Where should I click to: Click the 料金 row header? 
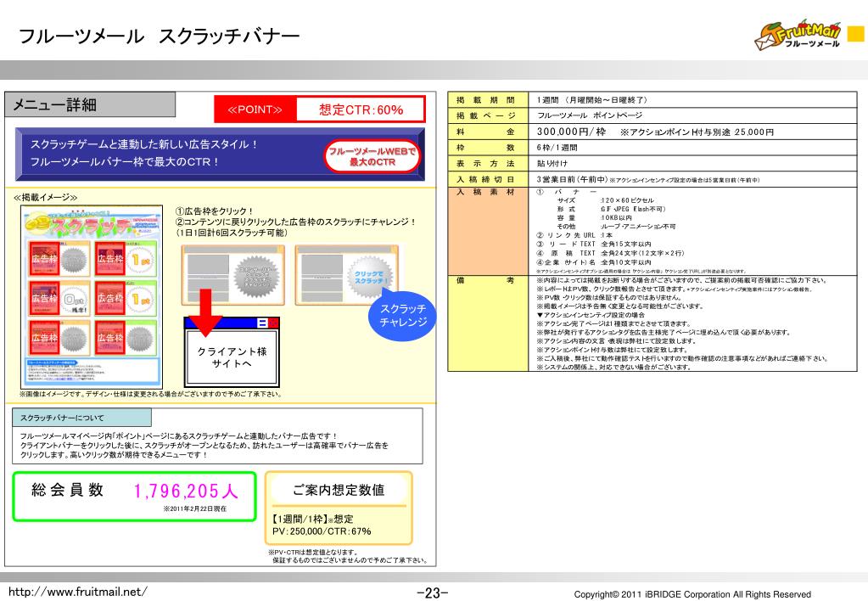[488, 132]
